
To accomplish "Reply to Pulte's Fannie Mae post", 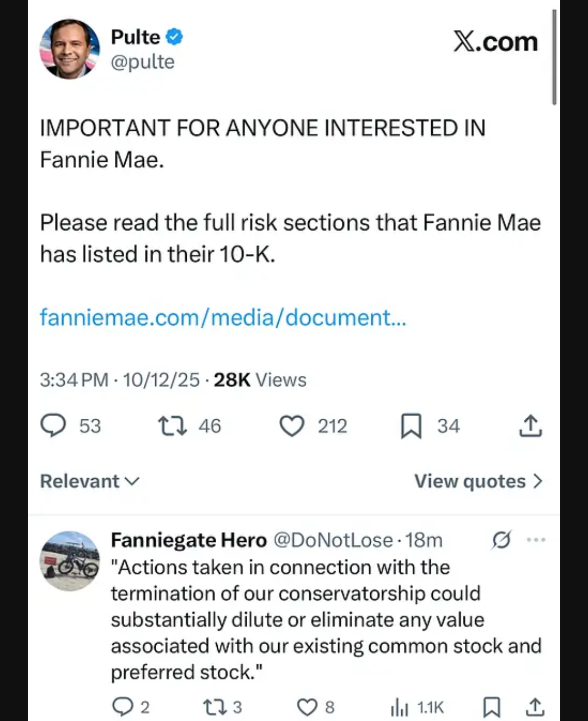I will 53,426.
